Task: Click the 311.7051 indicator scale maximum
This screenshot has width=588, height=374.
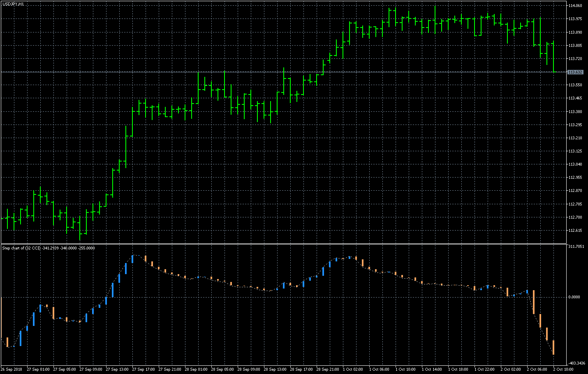Action: tap(576, 247)
